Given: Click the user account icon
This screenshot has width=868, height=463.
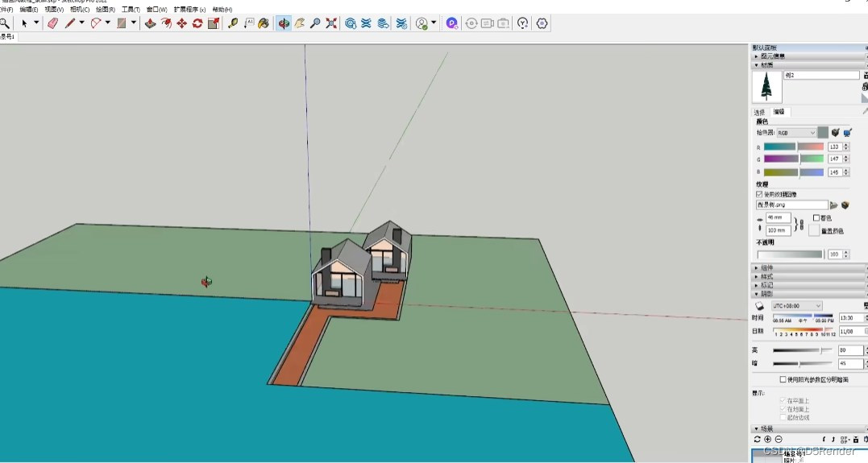Looking at the screenshot, I should (422, 23).
